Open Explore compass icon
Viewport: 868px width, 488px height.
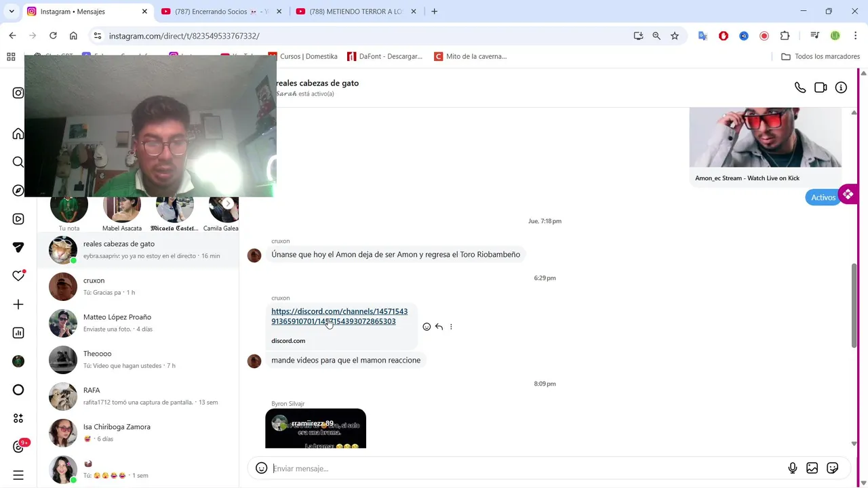click(x=18, y=190)
